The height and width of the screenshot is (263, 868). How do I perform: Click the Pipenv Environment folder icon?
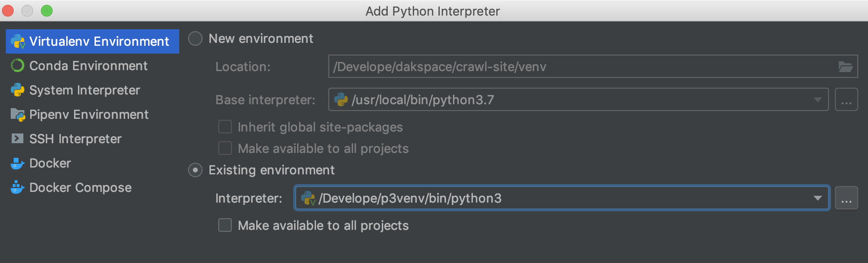pyautogui.click(x=18, y=114)
